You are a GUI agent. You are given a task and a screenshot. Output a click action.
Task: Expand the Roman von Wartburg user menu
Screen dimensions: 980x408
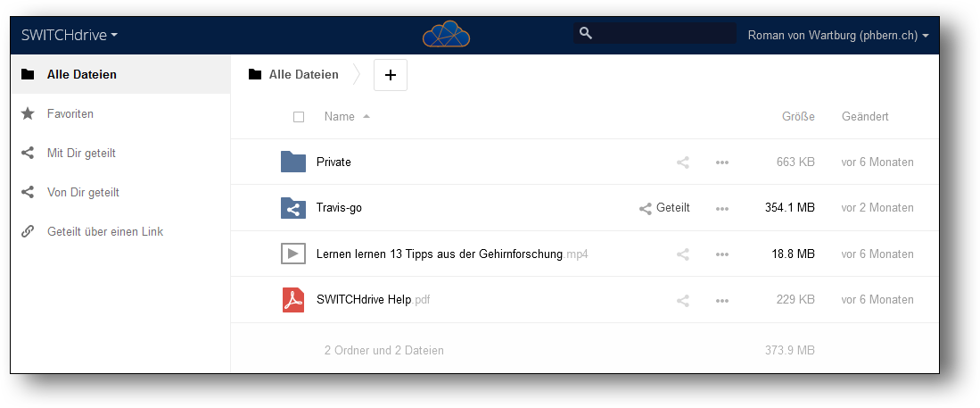tap(838, 36)
